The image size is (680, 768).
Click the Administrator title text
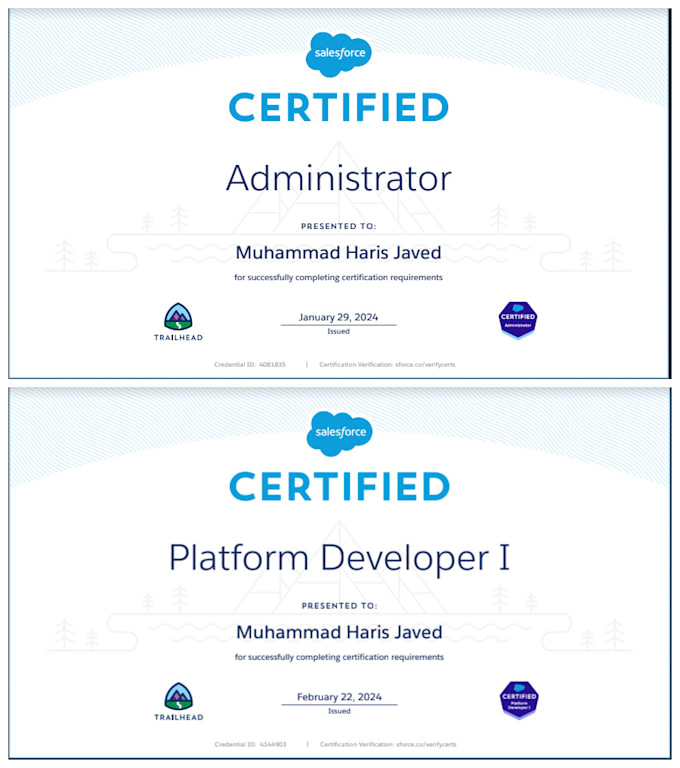(x=339, y=178)
